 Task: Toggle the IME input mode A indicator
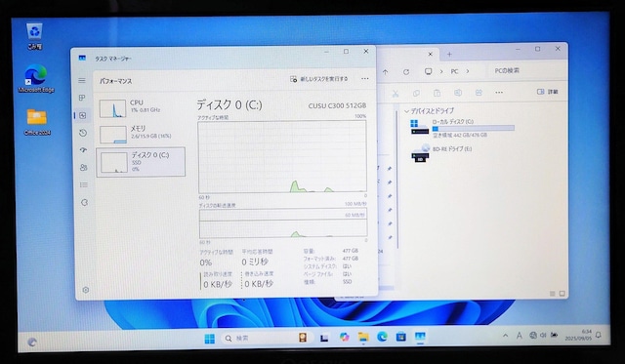click(x=519, y=336)
